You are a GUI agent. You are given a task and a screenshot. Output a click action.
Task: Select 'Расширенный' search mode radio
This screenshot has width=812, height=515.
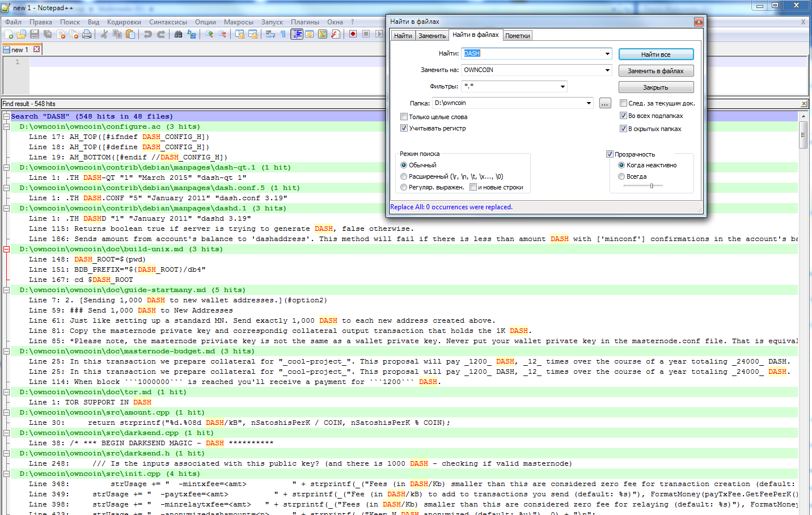pyautogui.click(x=404, y=176)
